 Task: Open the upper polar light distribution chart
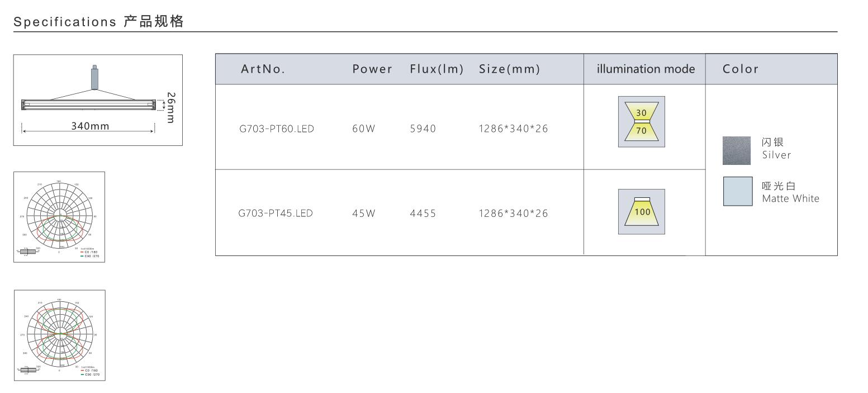(59, 217)
